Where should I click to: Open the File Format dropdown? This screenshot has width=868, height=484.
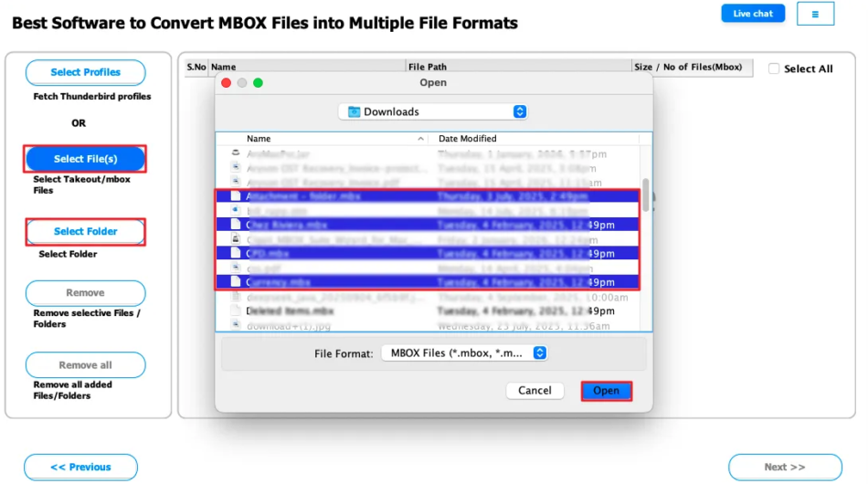464,352
